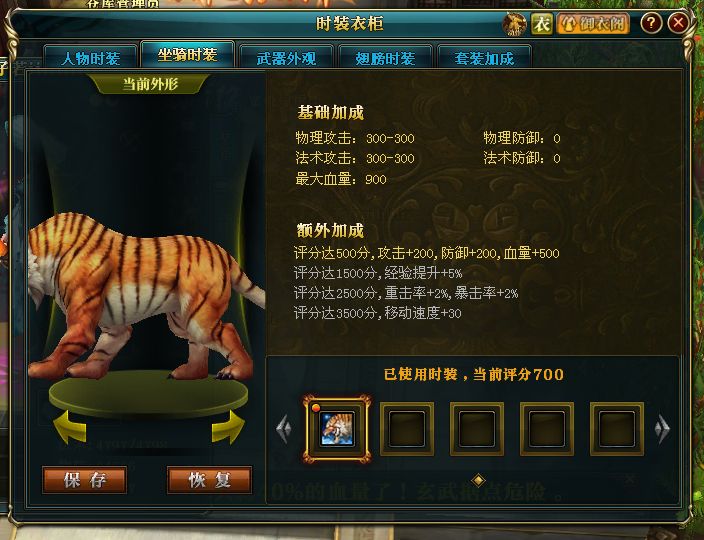Switch to the 翅膀时装 tab
The image size is (704, 540).
click(385, 57)
